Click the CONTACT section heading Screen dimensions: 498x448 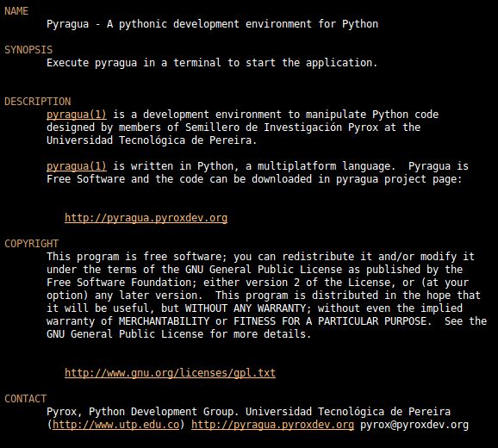click(x=25, y=399)
